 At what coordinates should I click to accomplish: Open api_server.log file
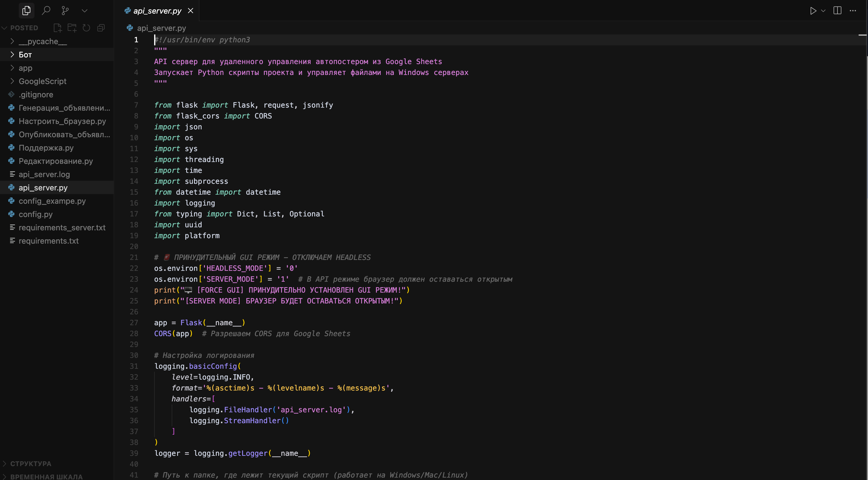pyautogui.click(x=57, y=175)
